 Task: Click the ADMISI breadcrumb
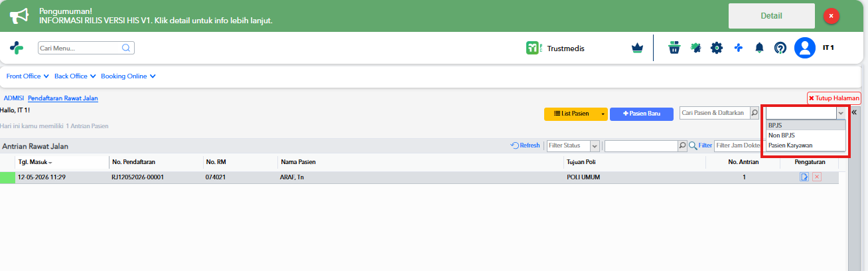(x=14, y=98)
